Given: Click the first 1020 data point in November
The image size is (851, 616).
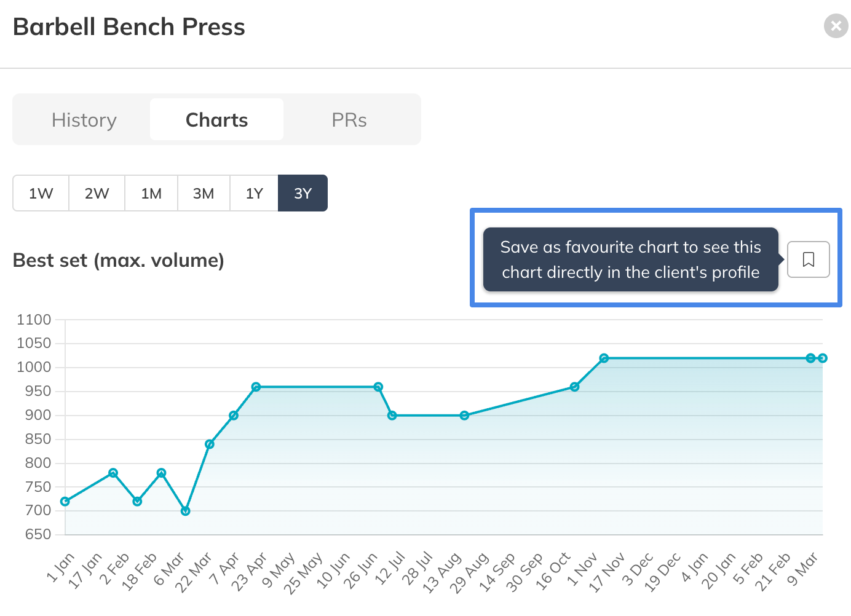Looking at the screenshot, I should click(x=604, y=358).
